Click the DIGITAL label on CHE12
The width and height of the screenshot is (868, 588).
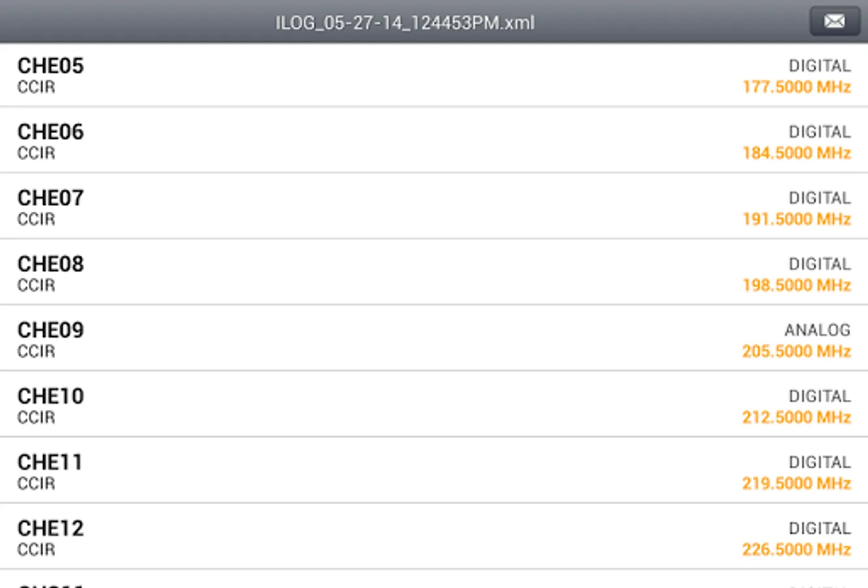[x=820, y=528]
